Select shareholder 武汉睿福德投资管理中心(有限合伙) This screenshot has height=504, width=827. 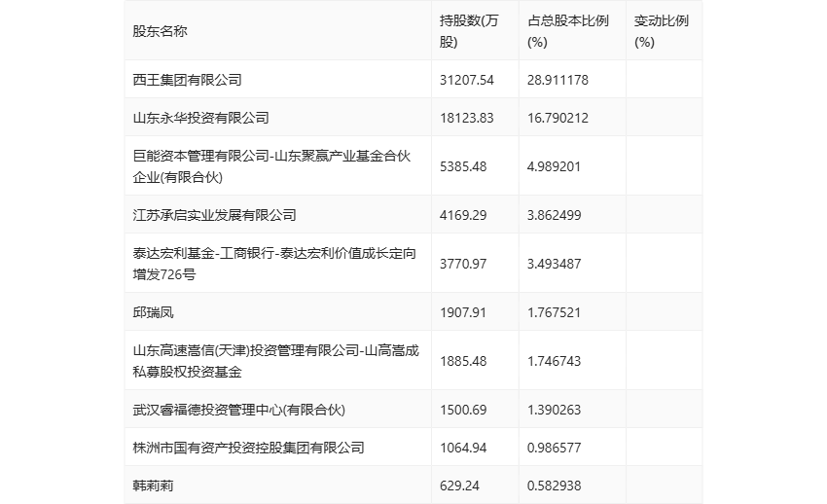[x=239, y=411]
